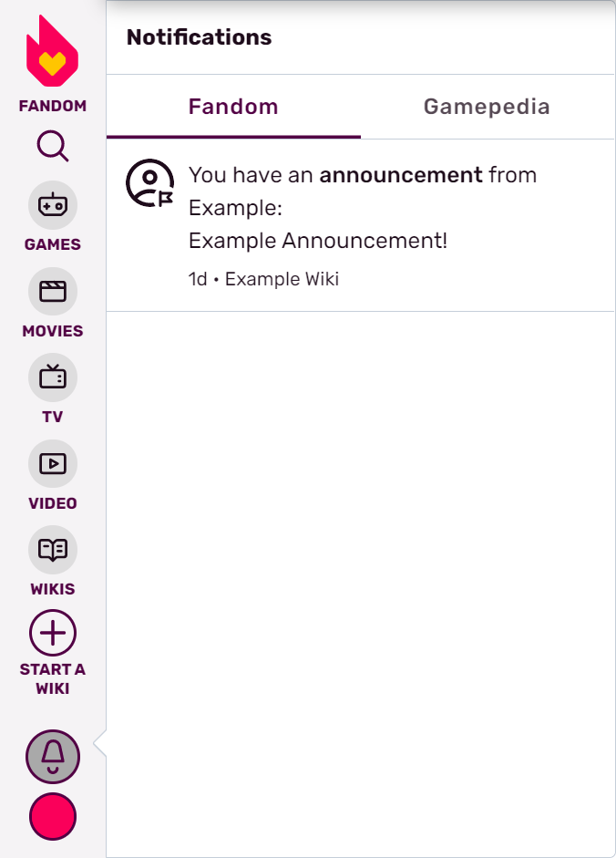
Task: Open the Movies clapperboard icon
Action: pos(52,292)
